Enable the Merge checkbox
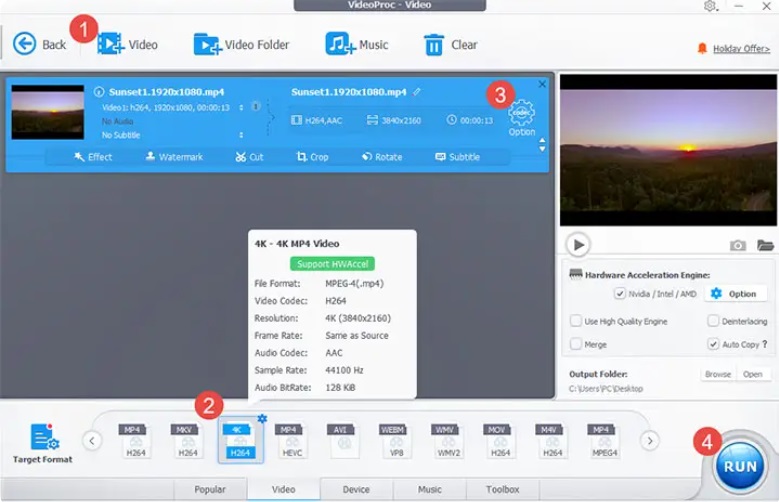This screenshot has width=779, height=502. tap(575, 343)
